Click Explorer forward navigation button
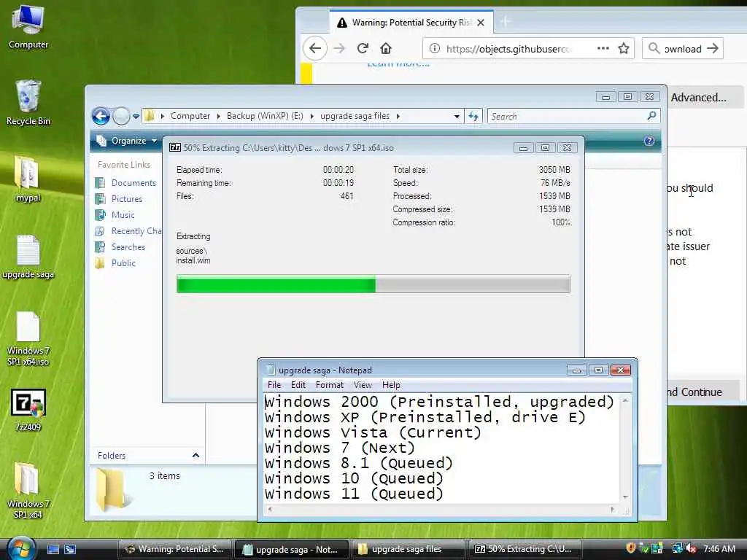The height and width of the screenshot is (560, 747). 121,116
